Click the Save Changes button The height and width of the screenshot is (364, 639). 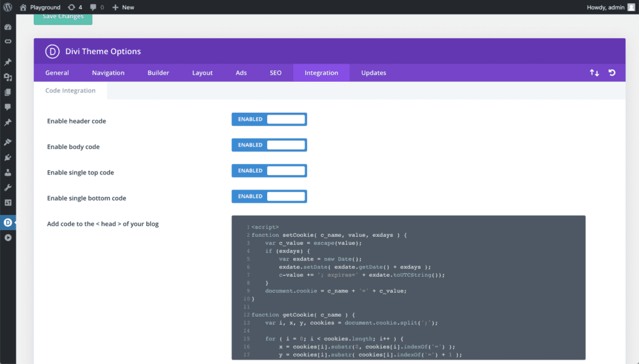[63, 18]
